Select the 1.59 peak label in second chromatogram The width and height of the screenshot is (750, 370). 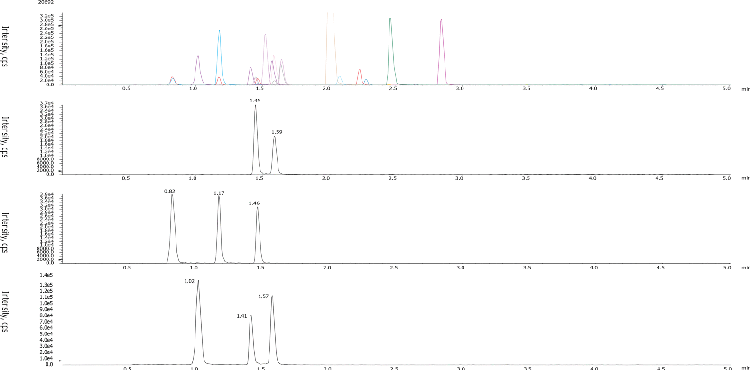(277, 132)
